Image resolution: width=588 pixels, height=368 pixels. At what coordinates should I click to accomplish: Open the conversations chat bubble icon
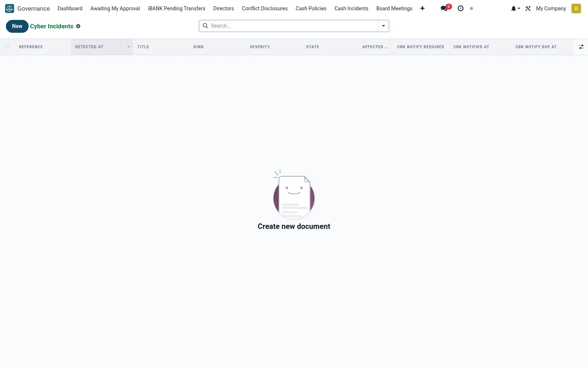(444, 8)
